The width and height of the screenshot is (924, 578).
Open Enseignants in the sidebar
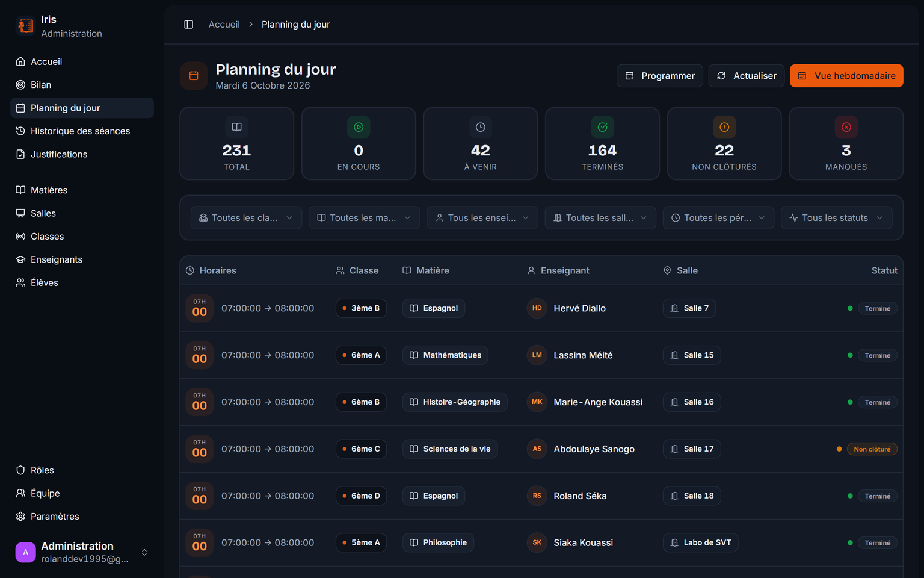click(82, 259)
